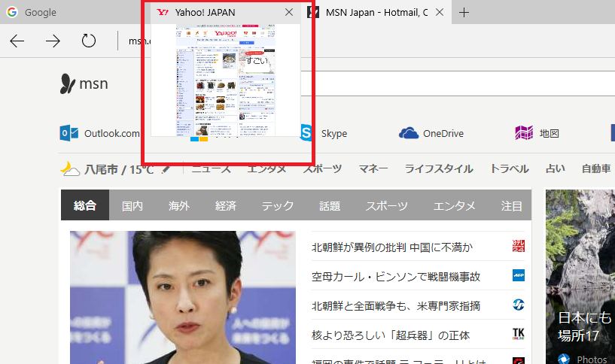Open a new tab with the plus button
615x364 pixels.
(x=464, y=13)
